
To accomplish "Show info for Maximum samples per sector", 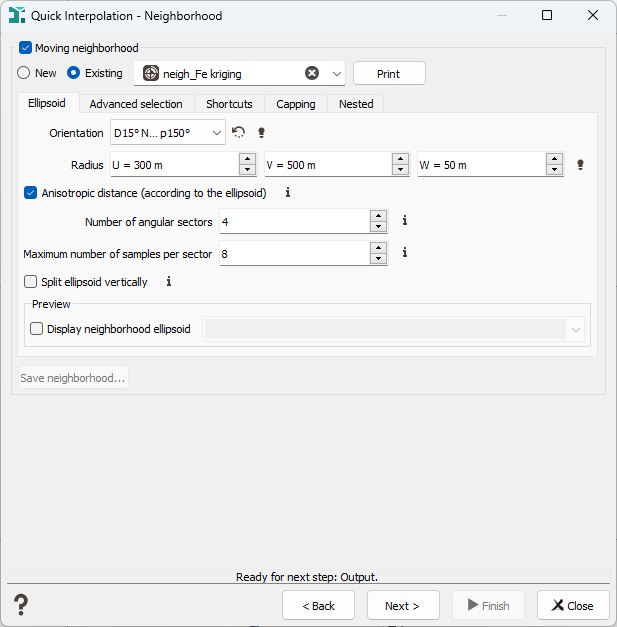I will coord(405,252).
